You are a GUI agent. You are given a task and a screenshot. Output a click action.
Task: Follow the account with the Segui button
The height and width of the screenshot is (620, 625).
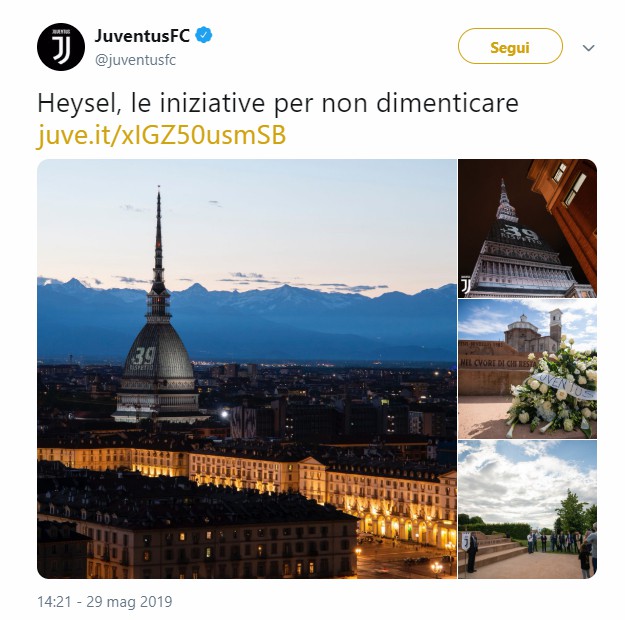point(510,46)
